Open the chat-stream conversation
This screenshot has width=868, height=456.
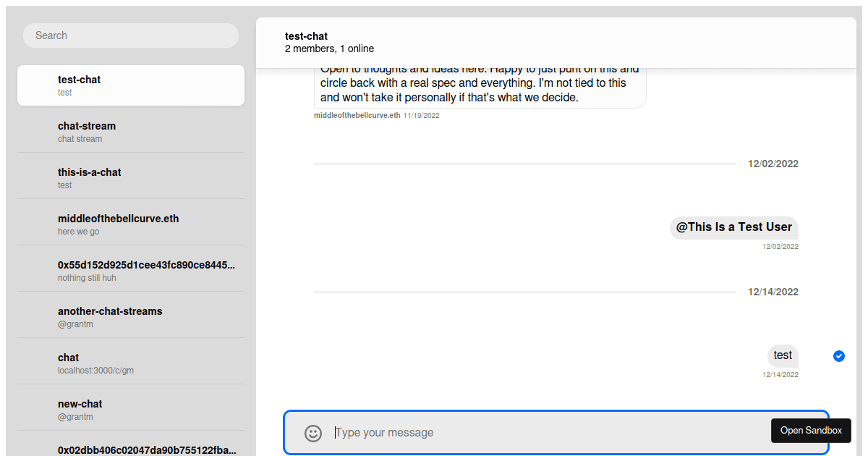(130, 132)
